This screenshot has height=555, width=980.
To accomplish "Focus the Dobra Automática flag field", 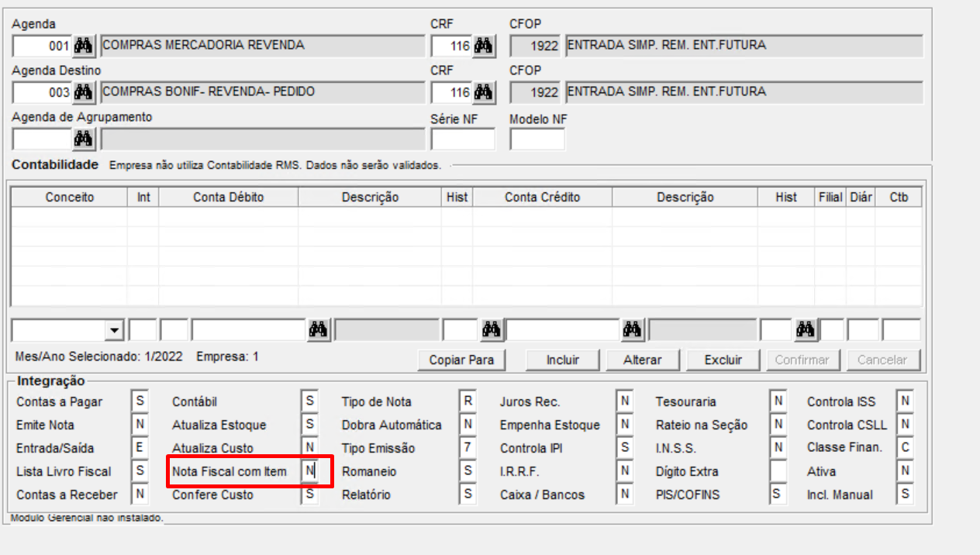I will 468,425.
